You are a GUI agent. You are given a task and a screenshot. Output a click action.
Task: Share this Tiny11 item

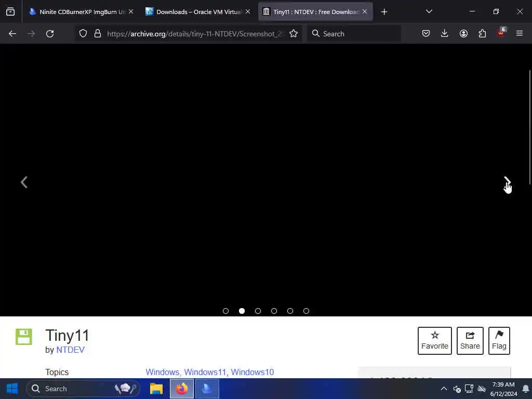coord(470,341)
